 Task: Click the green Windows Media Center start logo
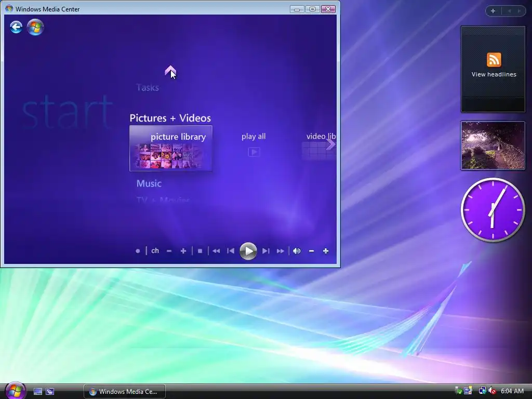point(35,27)
